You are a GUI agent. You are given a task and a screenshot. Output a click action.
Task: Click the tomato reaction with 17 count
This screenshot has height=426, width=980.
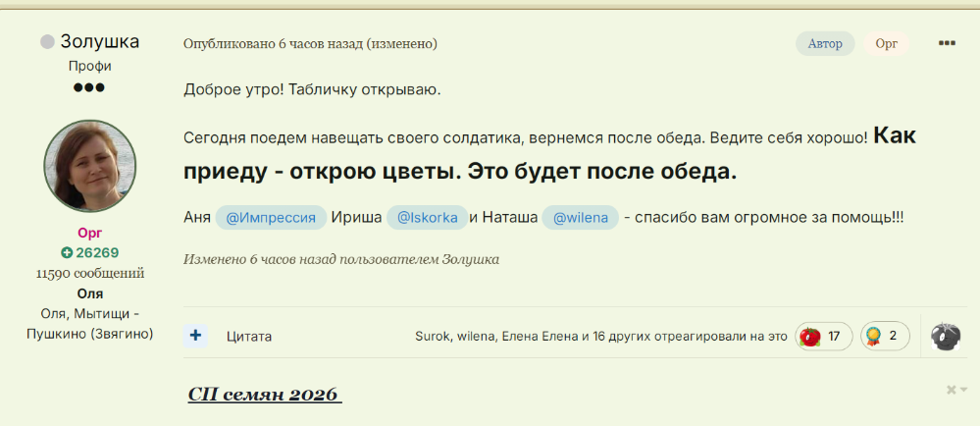click(823, 336)
